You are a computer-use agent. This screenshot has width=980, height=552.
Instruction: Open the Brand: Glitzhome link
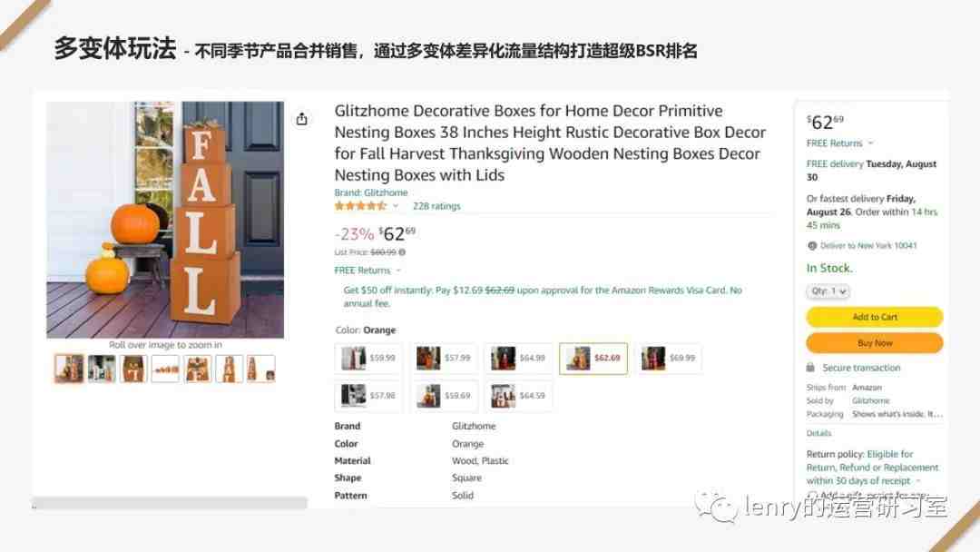click(370, 192)
